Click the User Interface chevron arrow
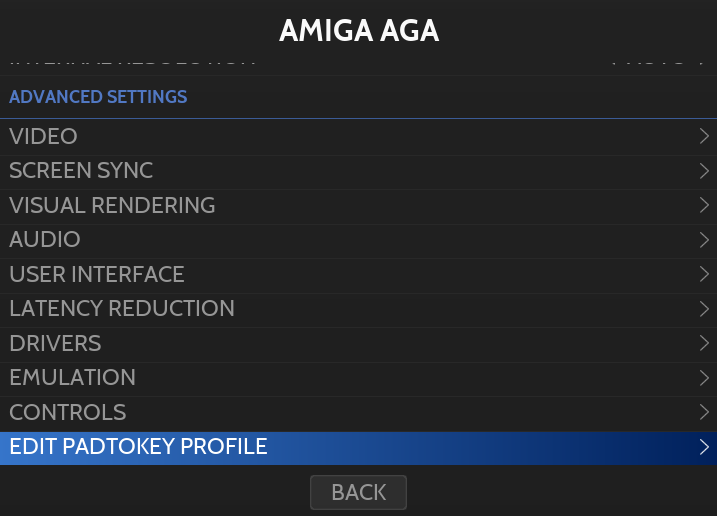This screenshot has width=717, height=516. click(704, 274)
